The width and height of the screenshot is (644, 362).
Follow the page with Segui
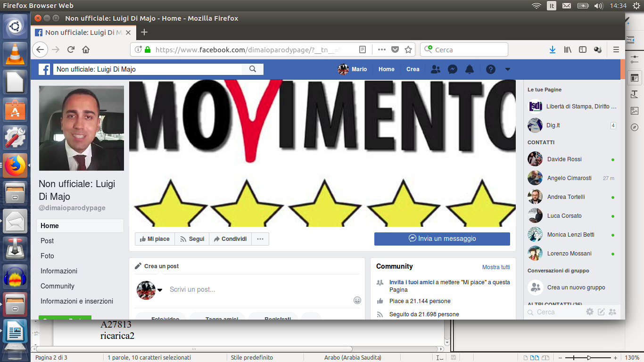tap(192, 239)
